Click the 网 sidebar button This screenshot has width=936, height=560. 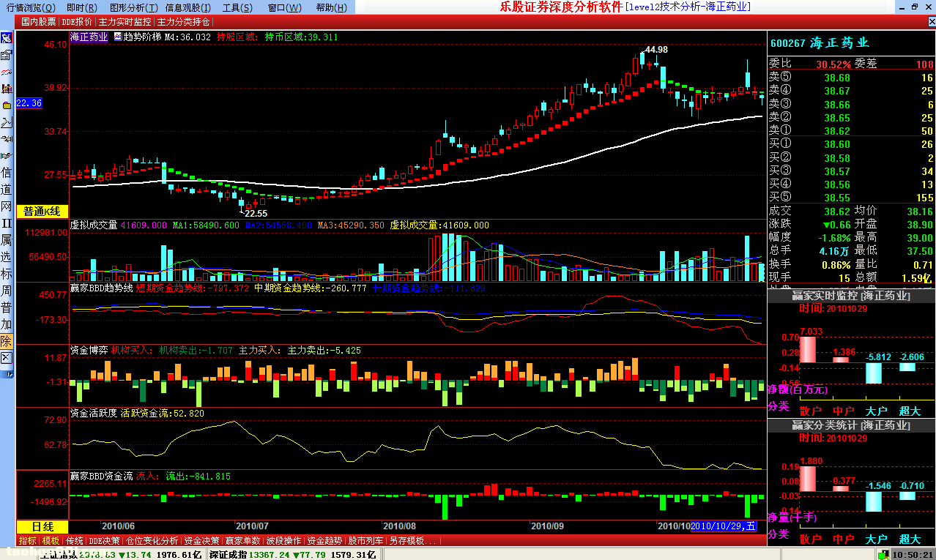(7, 206)
